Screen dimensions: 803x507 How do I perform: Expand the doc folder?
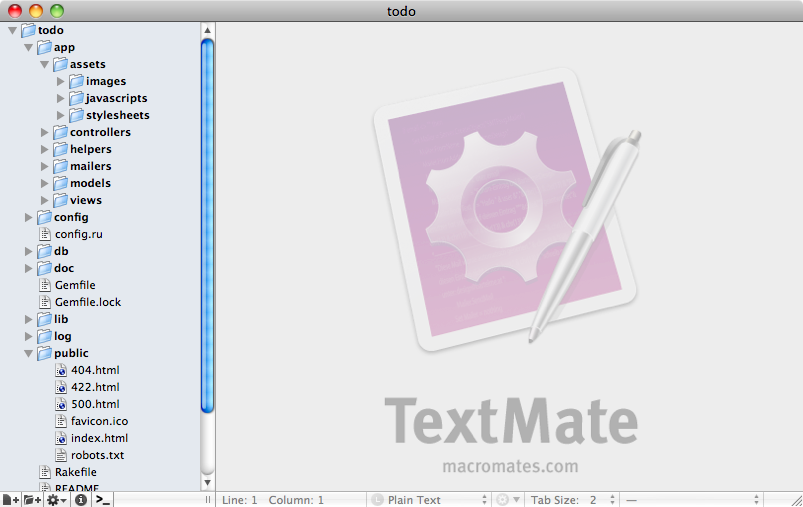coord(29,268)
